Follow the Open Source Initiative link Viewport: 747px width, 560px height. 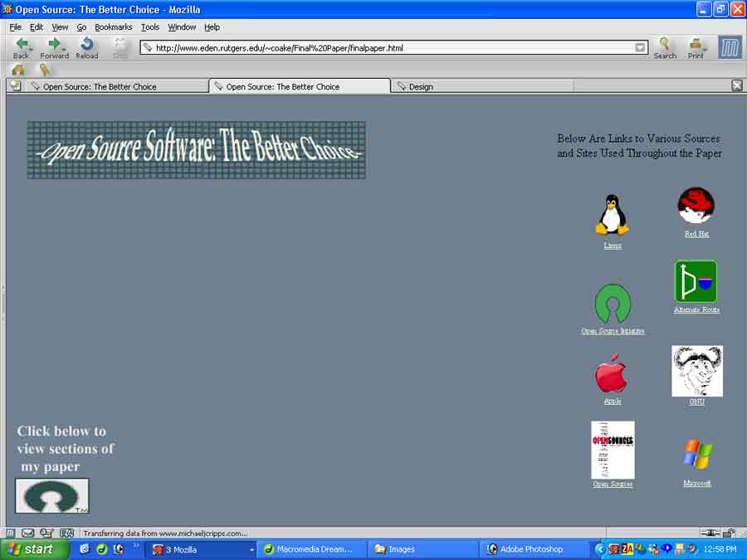pyautogui.click(x=613, y=331)
